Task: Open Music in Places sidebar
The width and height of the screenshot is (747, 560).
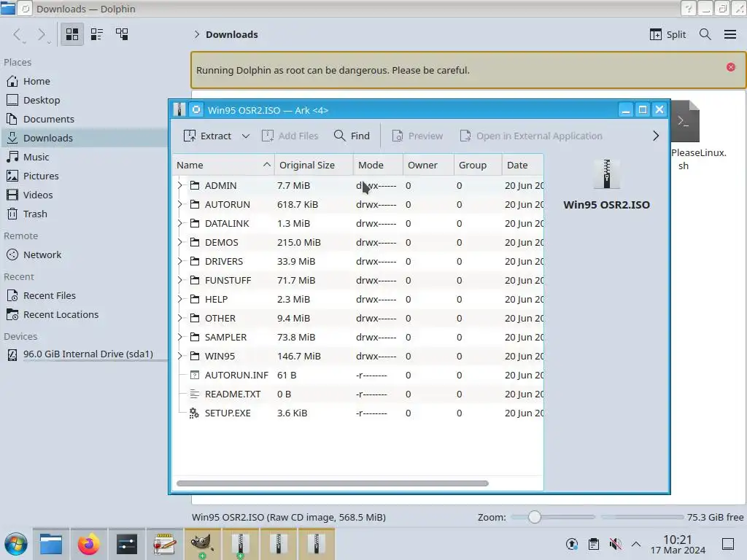Action: pyautogui.click(x=84, y=157)
